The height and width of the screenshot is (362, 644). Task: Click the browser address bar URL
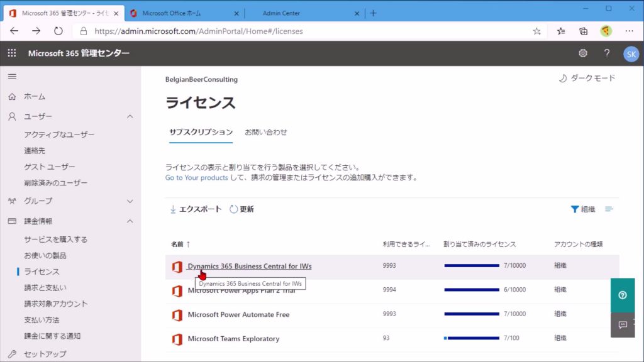tap(199, 31)
